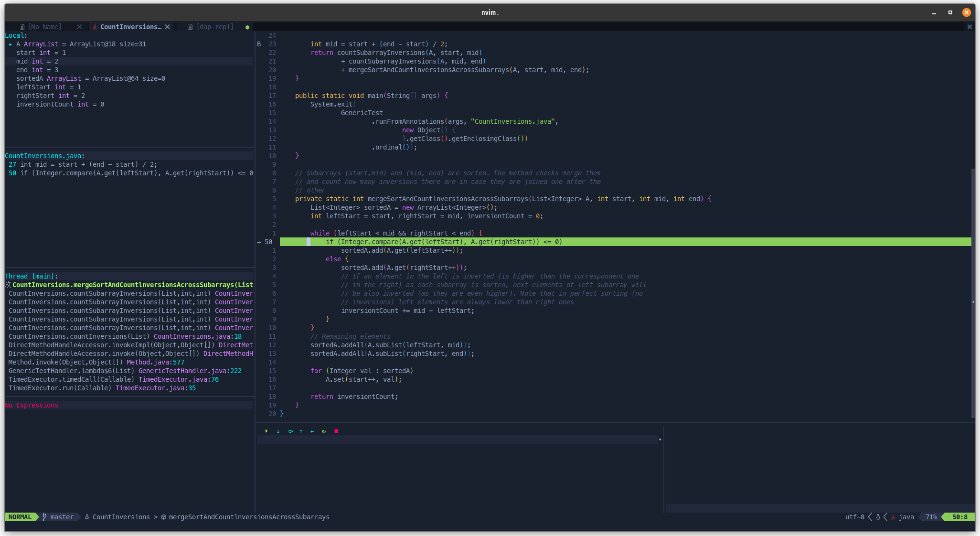Click the utf-8 encoding indicator

click(855, 517)
